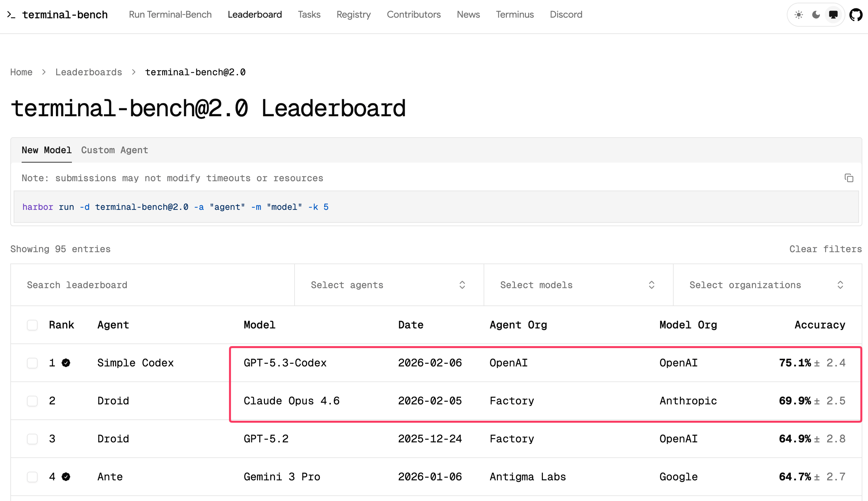This screenshot has width=868, height=501.
Task: Open the GitHub repository from the logo
Action: tap(856, 14)
